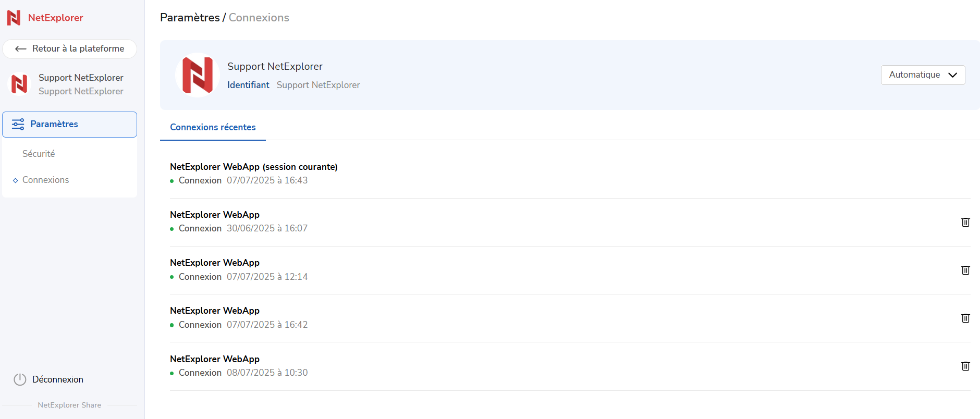
Task: Delete the connection from 30/06/2025 à 16:07
Action: coord(965,222)
